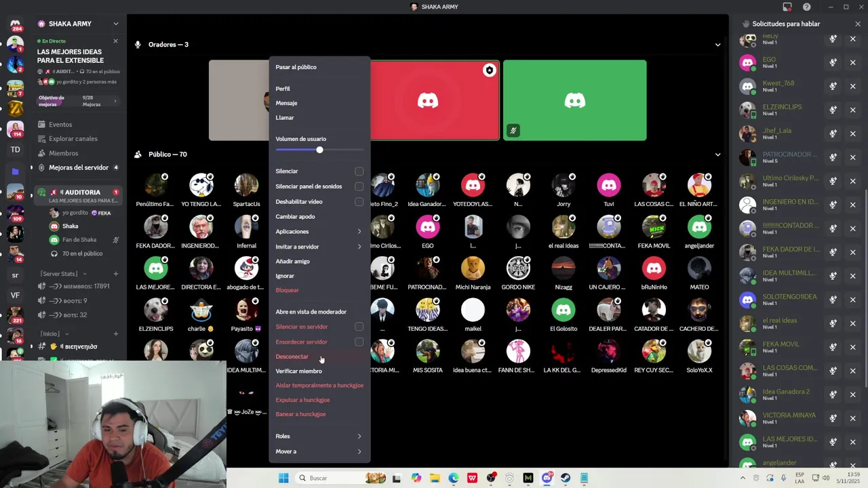Invite ELZEINCLIPS to speak
Image resolution: width=868 pixels, height=488 pixels.
click(833, 110)
